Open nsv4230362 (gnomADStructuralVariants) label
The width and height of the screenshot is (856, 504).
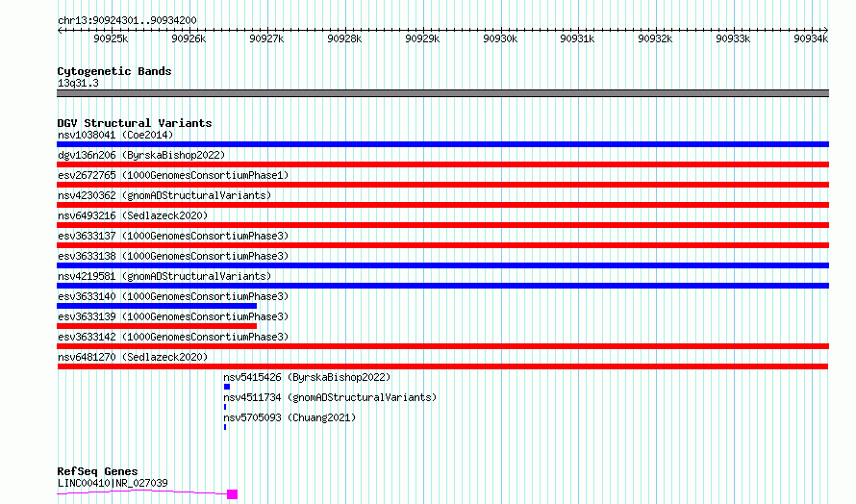(x=164, y=195)
